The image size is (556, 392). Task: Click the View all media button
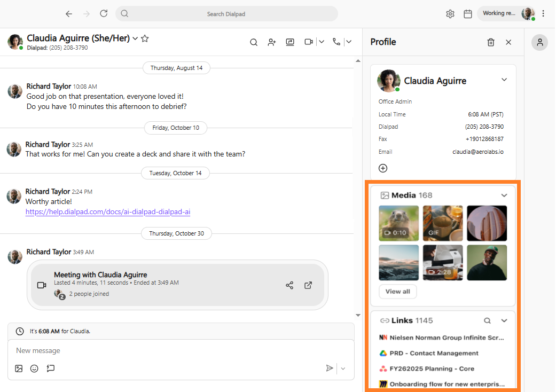(x=397, y=292)
